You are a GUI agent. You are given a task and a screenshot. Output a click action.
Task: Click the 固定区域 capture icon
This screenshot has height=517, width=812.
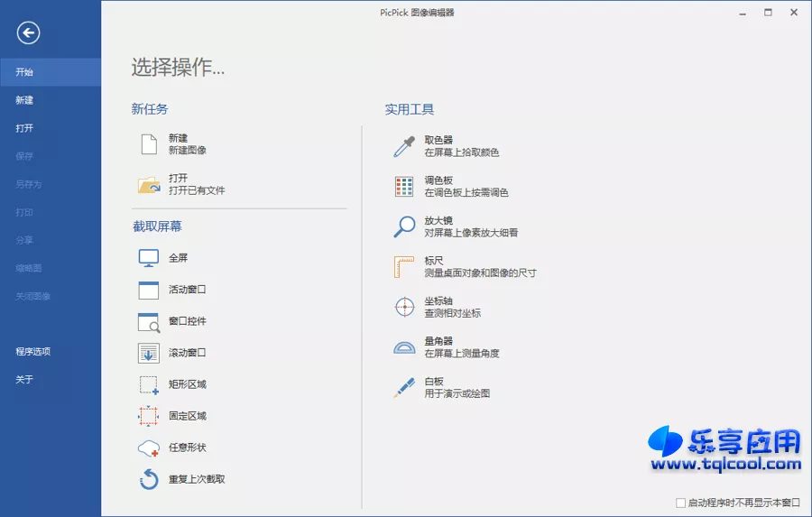tap(149, 416)
